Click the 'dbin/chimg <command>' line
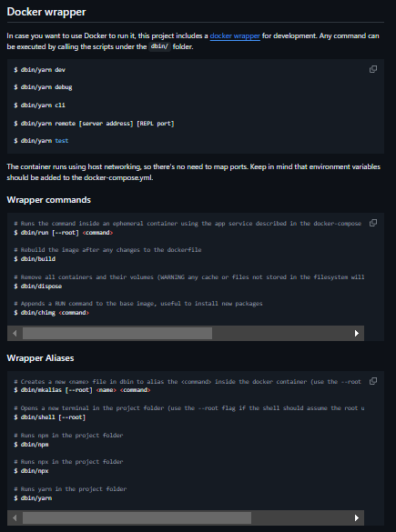The height and width of the screenshot is (532, 396). [x=52, y=313]
